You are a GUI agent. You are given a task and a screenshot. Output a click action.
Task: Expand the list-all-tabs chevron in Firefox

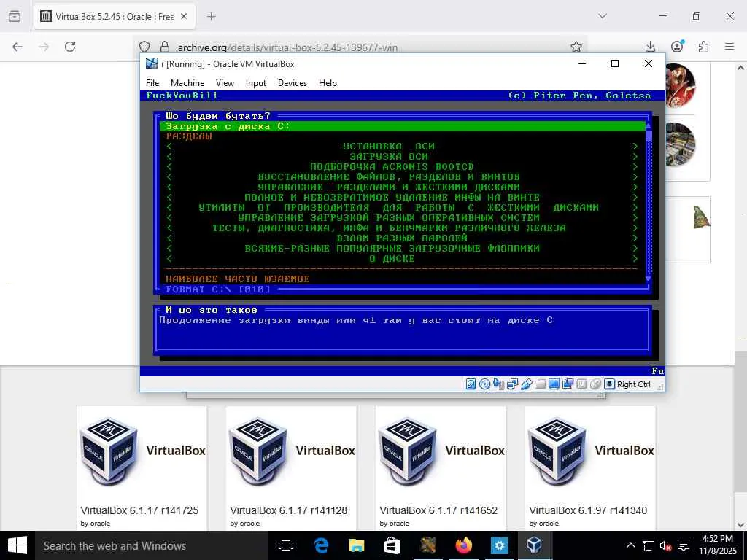click(603, 16)
